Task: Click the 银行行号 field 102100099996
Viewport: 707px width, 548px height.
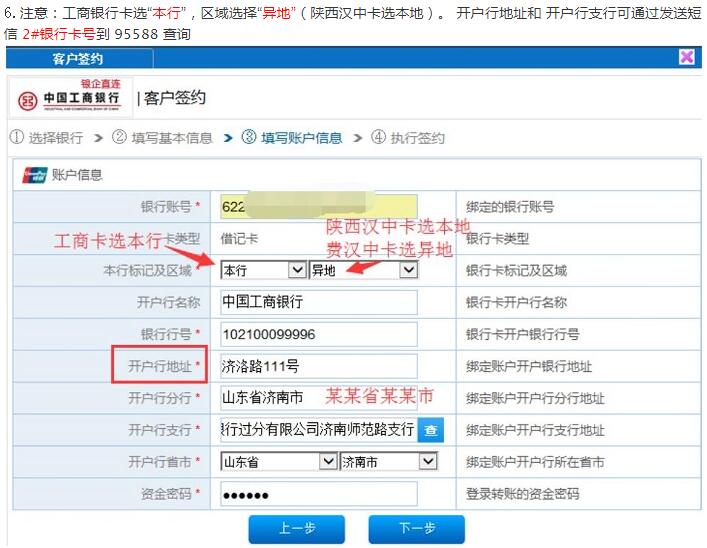Action: [319, 334]
